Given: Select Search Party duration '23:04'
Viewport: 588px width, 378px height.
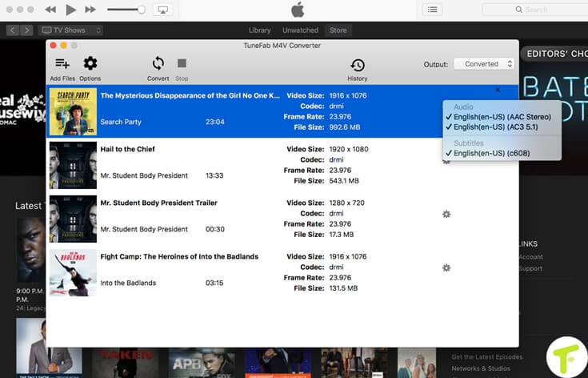Looking at the screenshot, I should (x=215, y=122).
